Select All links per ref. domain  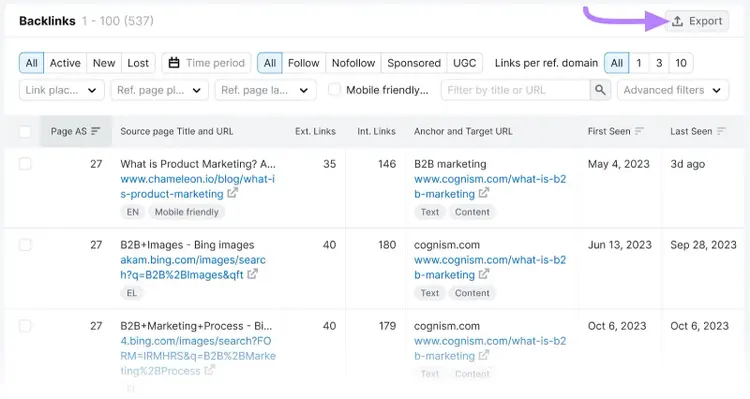(617, 63)
